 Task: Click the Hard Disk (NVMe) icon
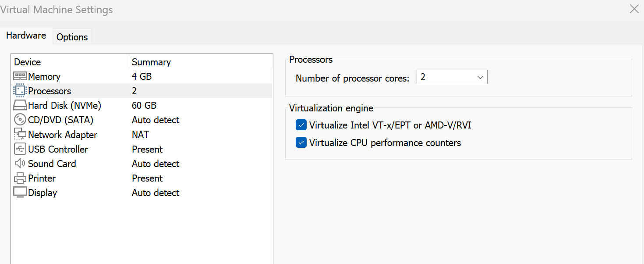(20, 105)
